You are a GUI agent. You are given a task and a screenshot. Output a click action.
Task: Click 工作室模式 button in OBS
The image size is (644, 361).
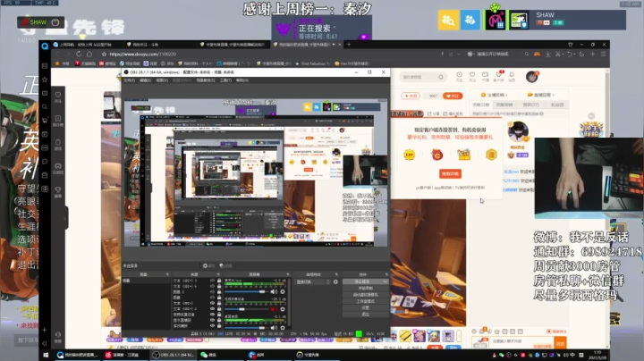(x=366, y=301)
